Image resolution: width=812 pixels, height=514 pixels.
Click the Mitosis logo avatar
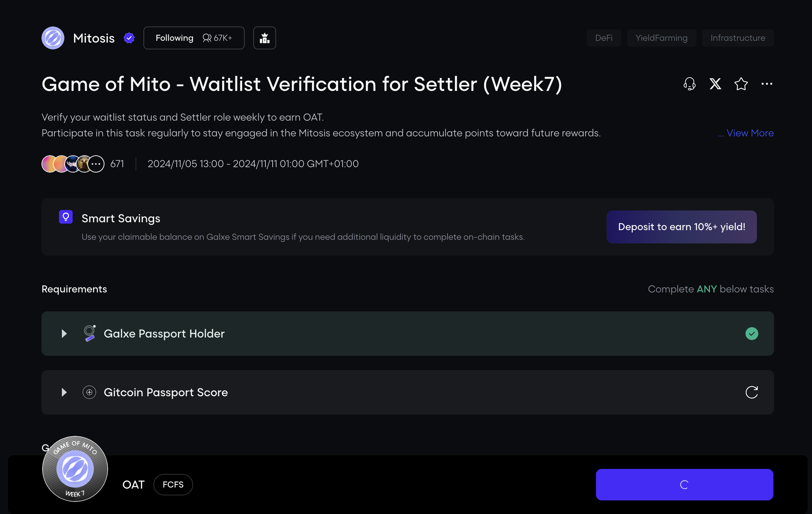[53, 38]
